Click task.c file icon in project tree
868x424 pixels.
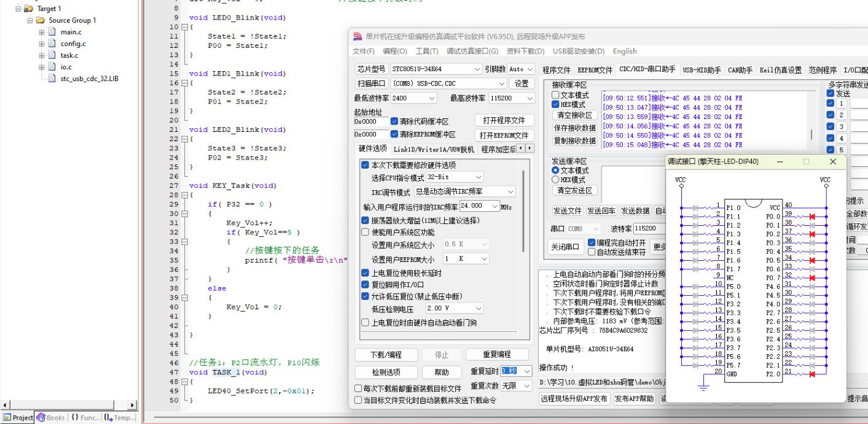[x=52, y=55]
